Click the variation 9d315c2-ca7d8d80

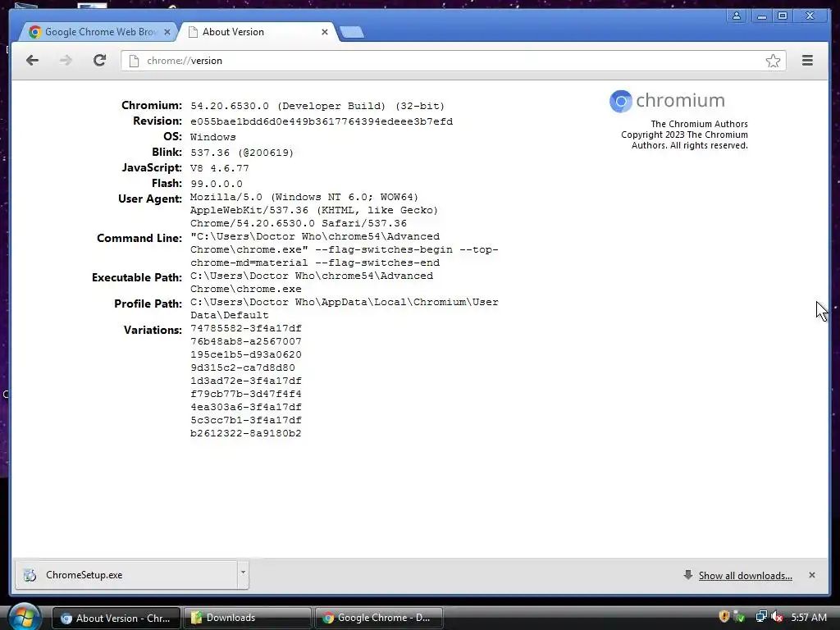coord(243,367)
